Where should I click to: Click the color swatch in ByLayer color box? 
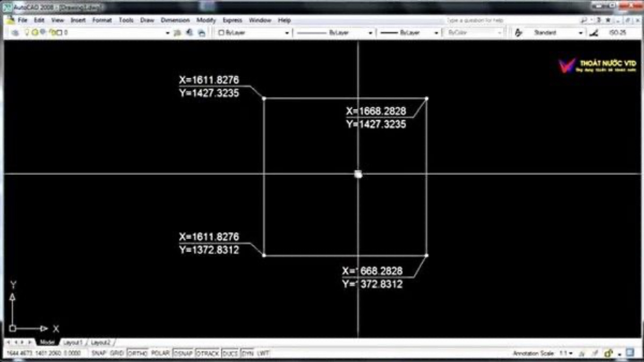tap(221, 33)
